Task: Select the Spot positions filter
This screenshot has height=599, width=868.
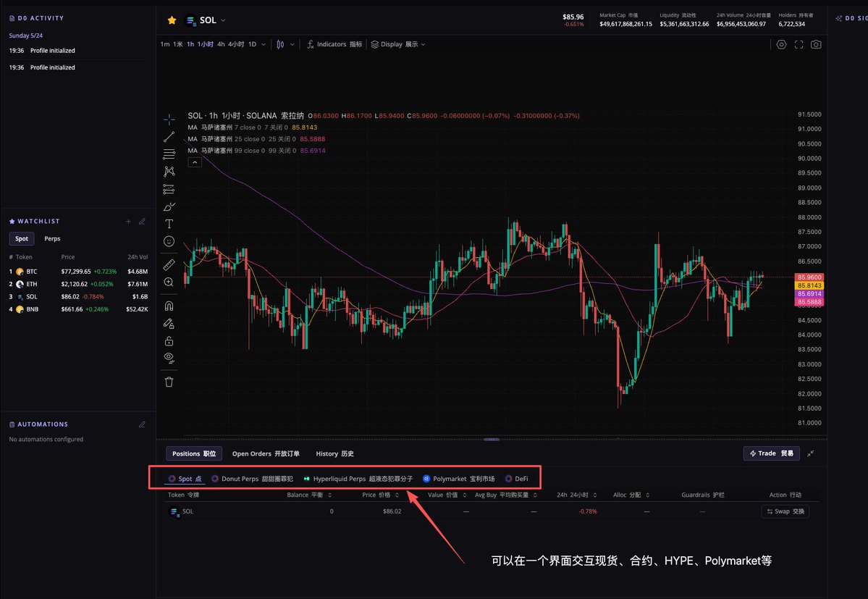Action: point(185,479)
